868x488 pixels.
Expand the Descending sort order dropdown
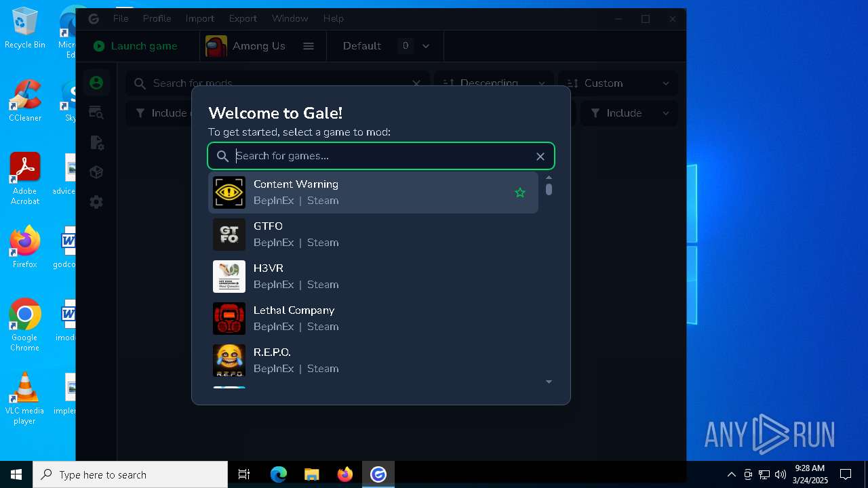(494, 83)
